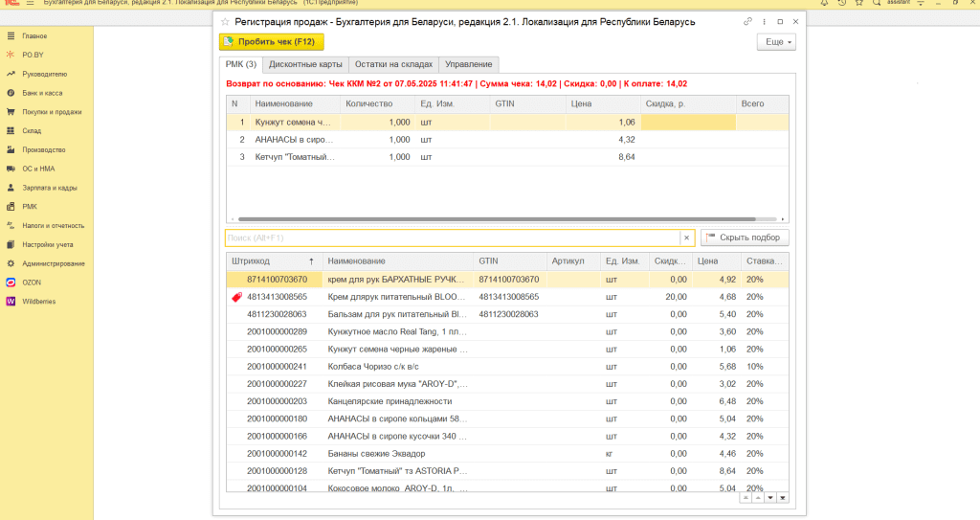The image size is (980, 520).
Task: Open the OZON marketplace icon
Action: (11, 283)
